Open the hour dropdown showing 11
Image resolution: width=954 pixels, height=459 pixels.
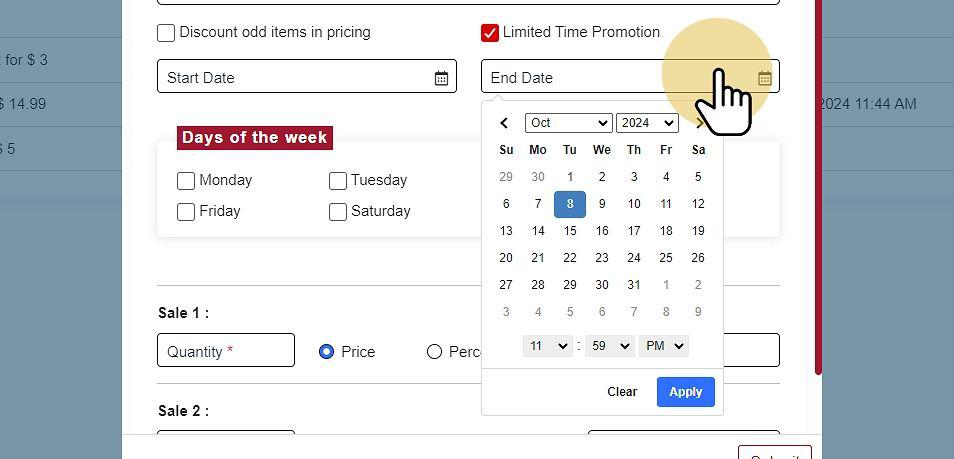(547, 346)
